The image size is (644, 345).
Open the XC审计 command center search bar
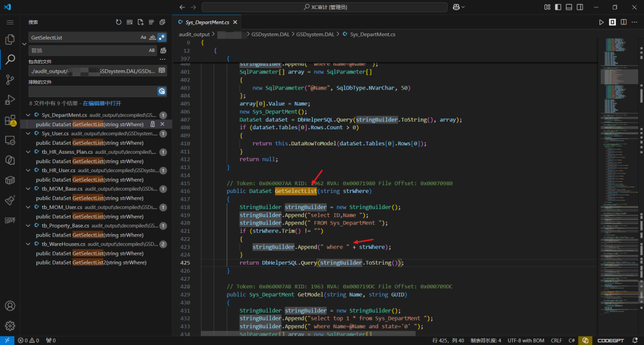(324, 7)
